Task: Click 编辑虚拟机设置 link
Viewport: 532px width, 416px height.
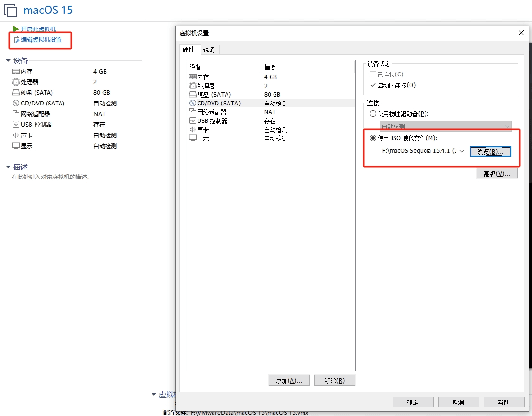Action: tap(42, 40)
